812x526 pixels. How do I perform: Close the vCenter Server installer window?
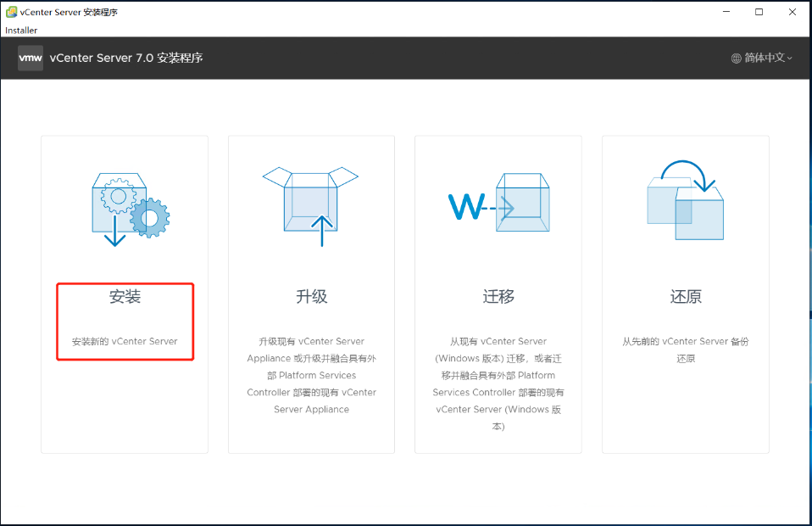793,12
